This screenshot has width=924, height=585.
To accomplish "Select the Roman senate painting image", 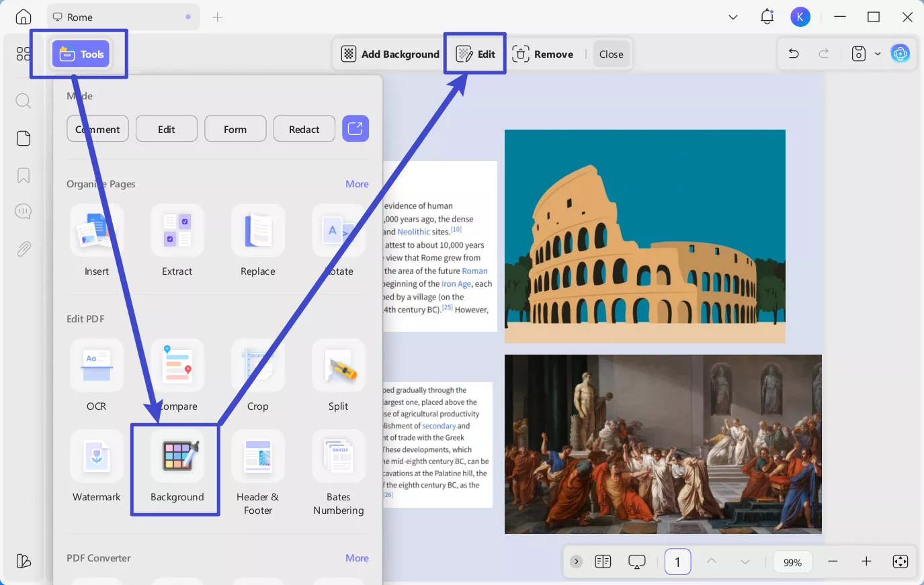I will click(x=663, y=444).
